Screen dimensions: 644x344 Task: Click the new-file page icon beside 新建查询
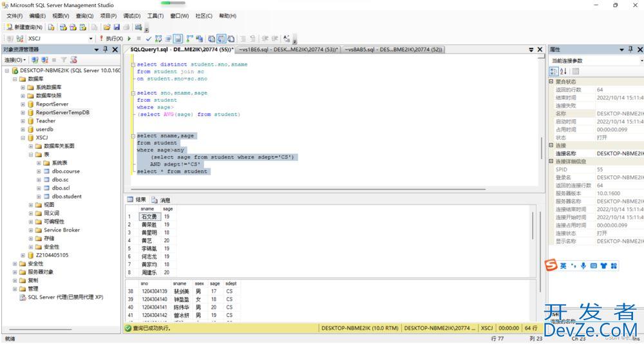51,27
